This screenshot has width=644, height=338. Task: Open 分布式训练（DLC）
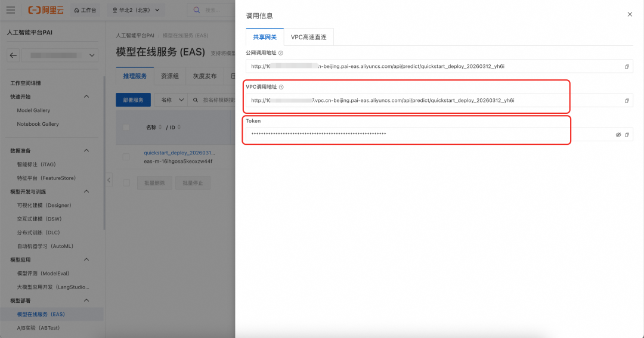tap(38, 232)
